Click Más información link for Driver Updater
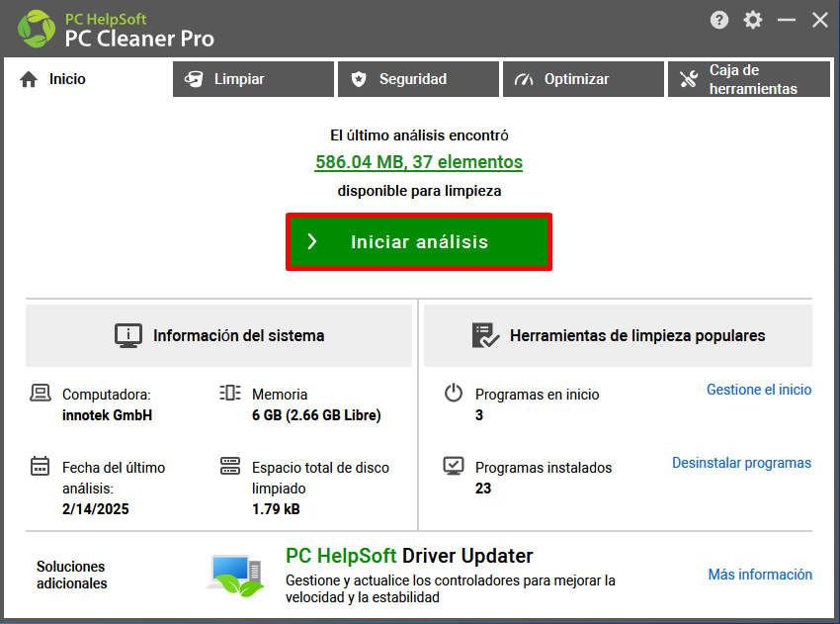 click(x=760, y=575)
